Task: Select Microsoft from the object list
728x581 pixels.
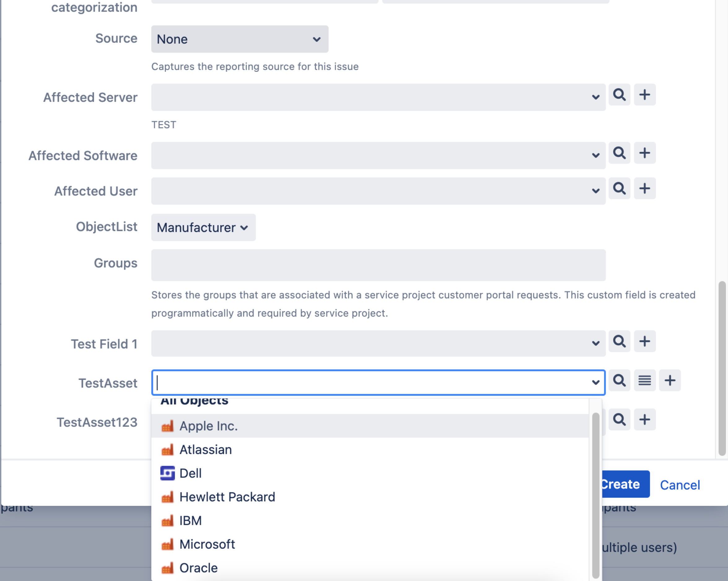Action: 370,544
